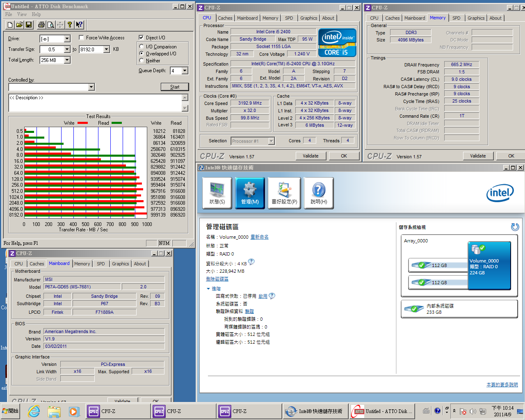Open the Controlled by dropdown
Screen dimensions: 525x420
[91, 87]
